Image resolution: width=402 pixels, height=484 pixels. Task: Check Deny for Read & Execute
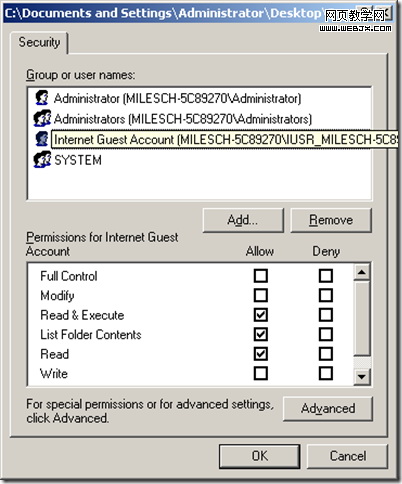(x=326, y=315)
